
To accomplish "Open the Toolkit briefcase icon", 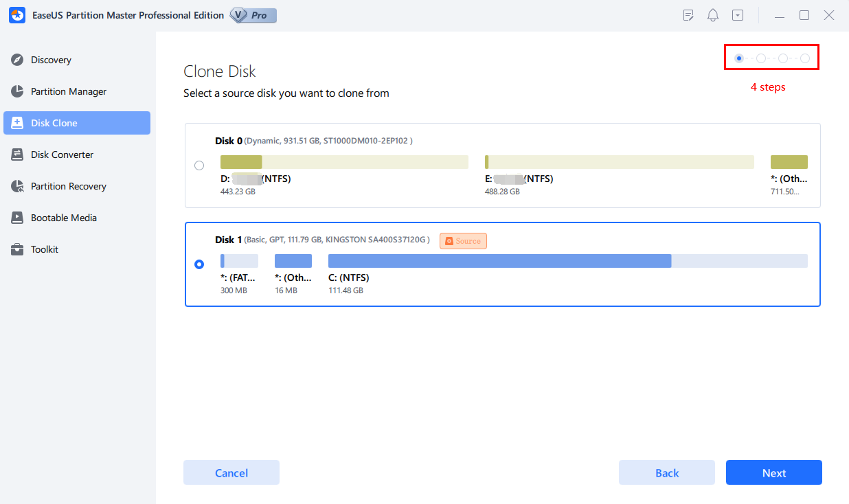I will tap(18, 250).
